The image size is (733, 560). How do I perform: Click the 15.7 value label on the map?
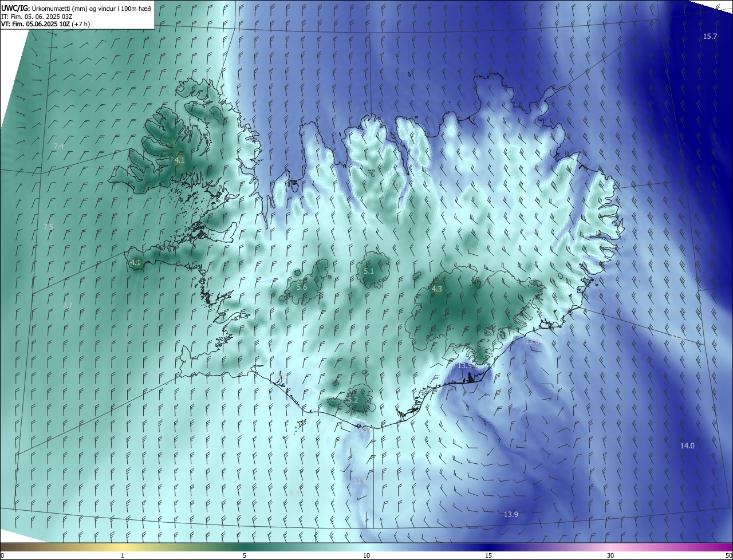pos(710,36)
